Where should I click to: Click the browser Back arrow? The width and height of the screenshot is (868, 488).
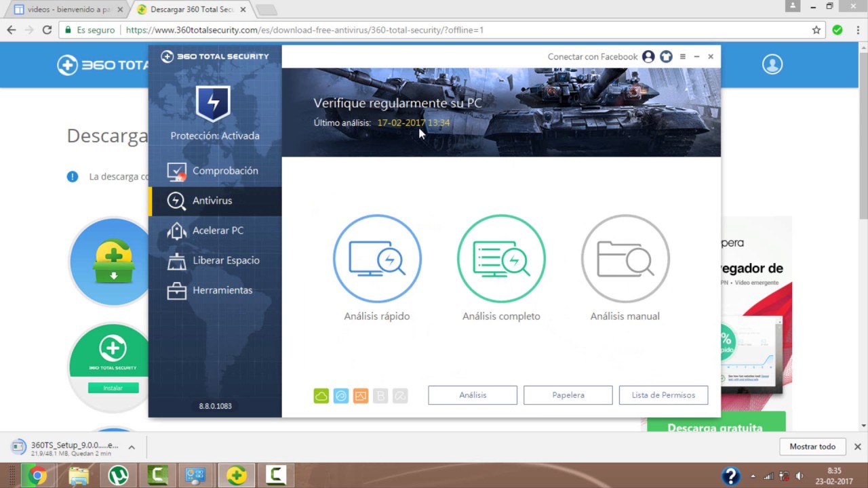click(x=12, y=30)
